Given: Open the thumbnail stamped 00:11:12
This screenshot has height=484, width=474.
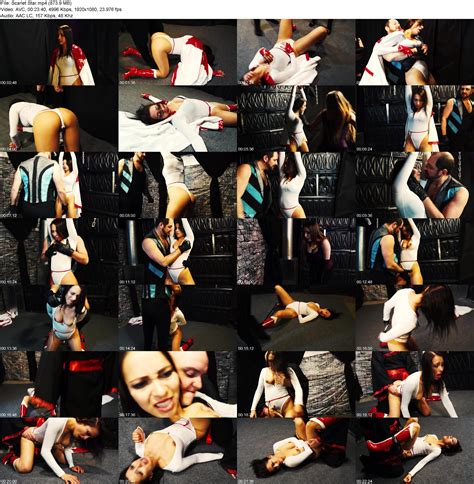Looking at the screenshot, I should 178,251.
